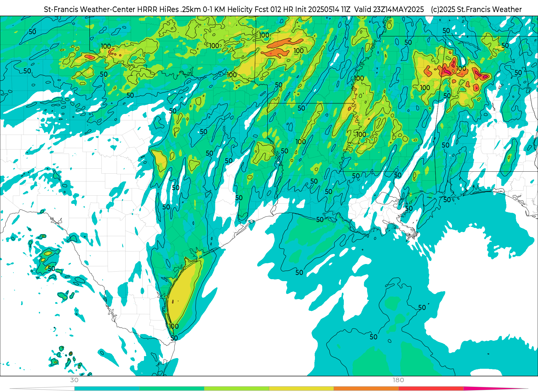Click the '180' color bar label
This screenshot has width=538, height=392.
(x=398, y=380)
